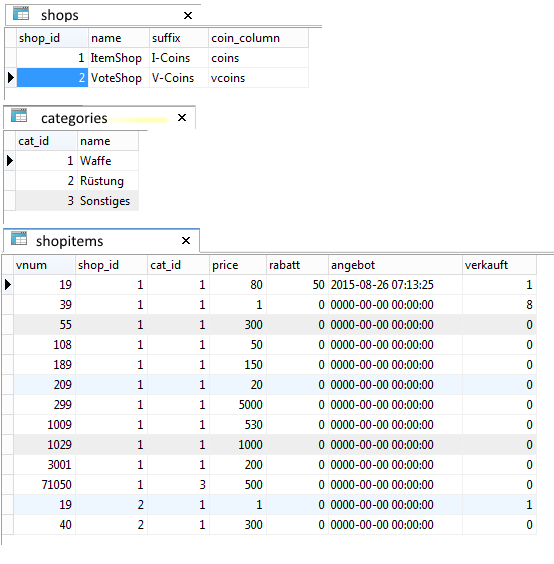This screenshot has width=554, height=564.
Task: Click the price cell showing 5000
Action: (238, 405)
